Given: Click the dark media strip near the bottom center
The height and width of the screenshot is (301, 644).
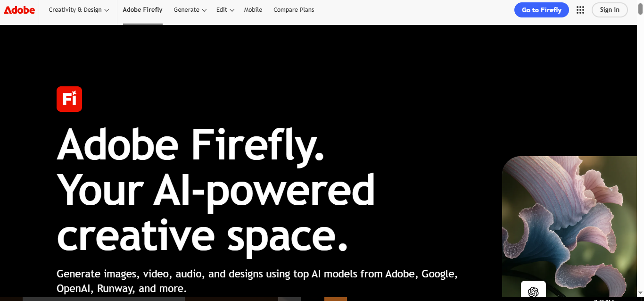Looking at the screenshot, I should (x=231, y=299).
